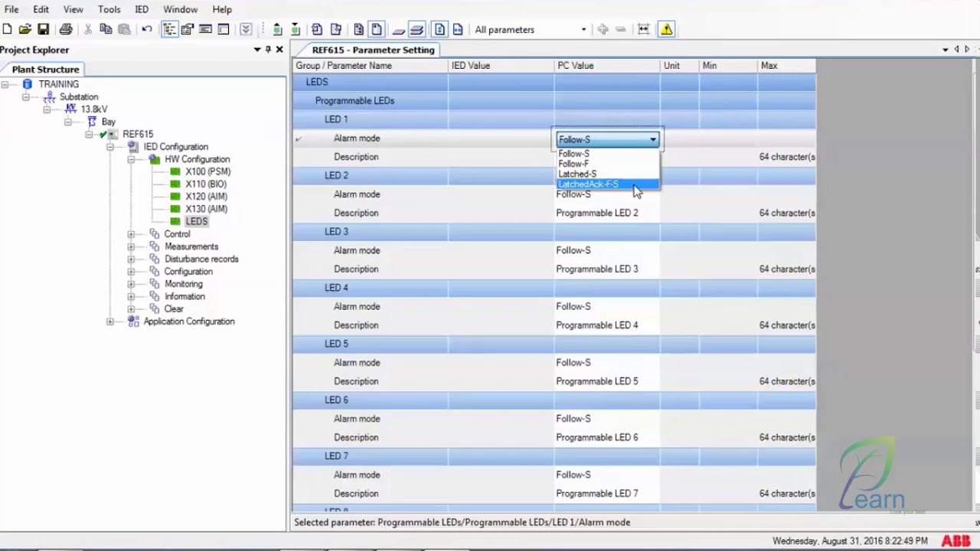
Task: Open the Project Explorer panel options arrow
Action: [257, 49]
